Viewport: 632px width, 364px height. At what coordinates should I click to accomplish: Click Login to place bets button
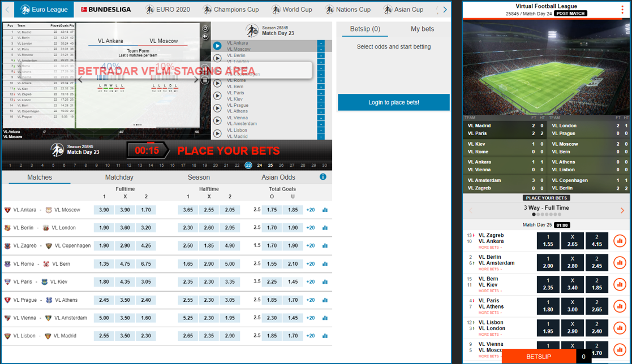click(393, 102)
